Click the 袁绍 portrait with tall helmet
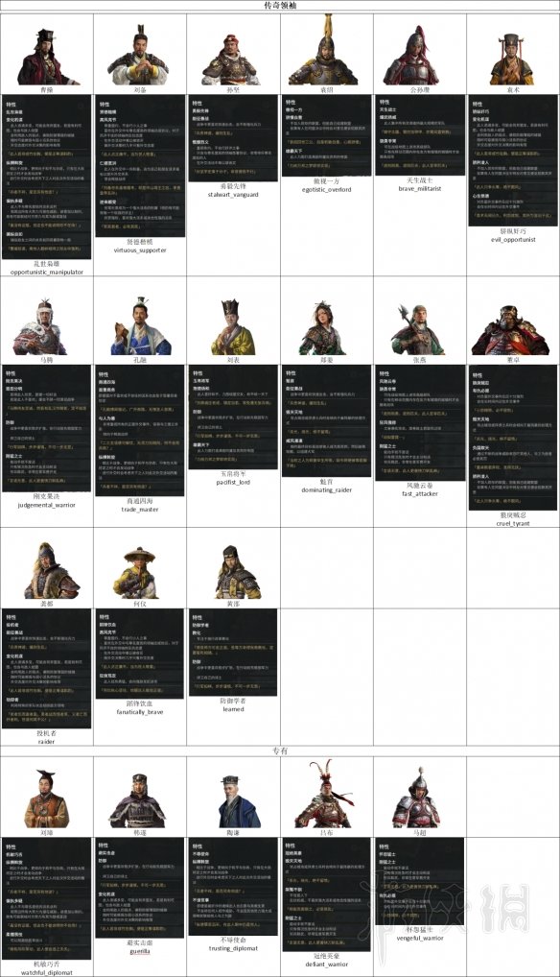 (326, 50)
